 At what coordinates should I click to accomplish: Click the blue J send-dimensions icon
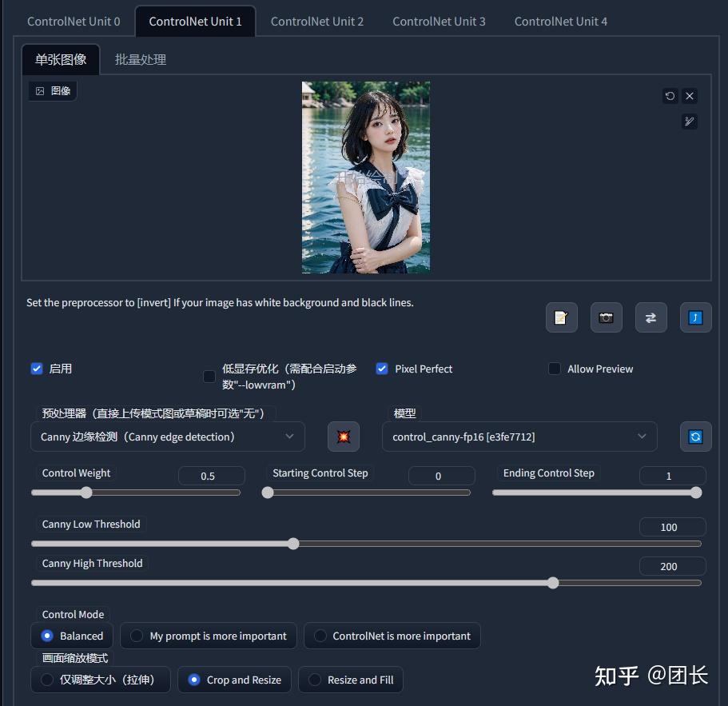pos(695,317)
